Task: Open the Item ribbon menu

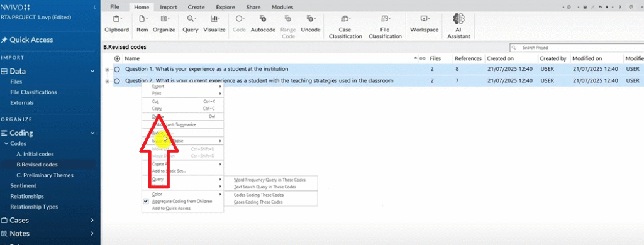Action: tap(142, 24)
